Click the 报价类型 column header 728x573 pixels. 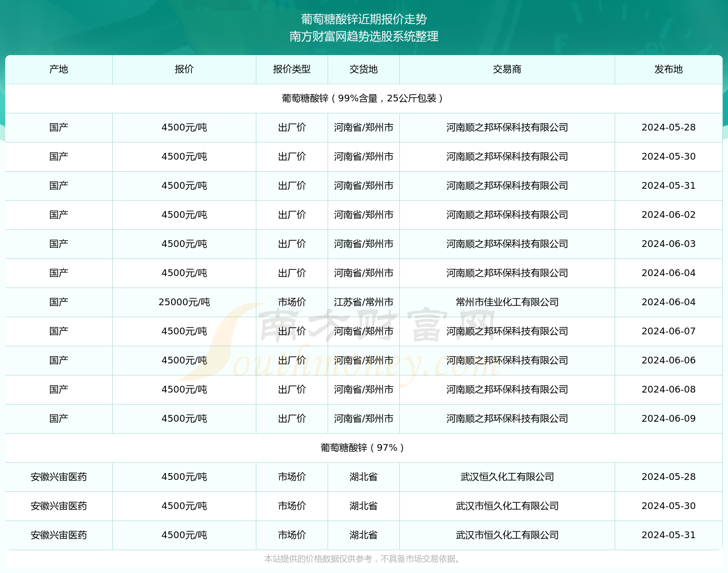pos(292,69)
